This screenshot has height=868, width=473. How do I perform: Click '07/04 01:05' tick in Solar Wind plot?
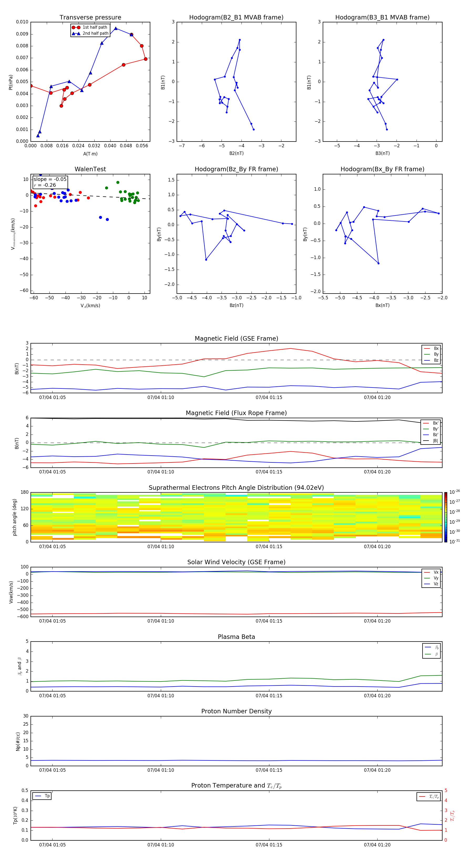(52, 621)
